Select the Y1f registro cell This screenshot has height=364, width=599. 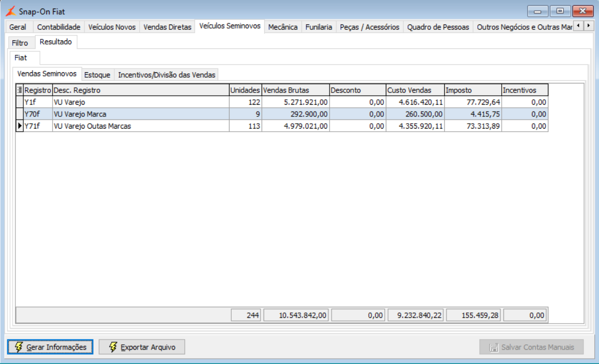tap(38, 102)
